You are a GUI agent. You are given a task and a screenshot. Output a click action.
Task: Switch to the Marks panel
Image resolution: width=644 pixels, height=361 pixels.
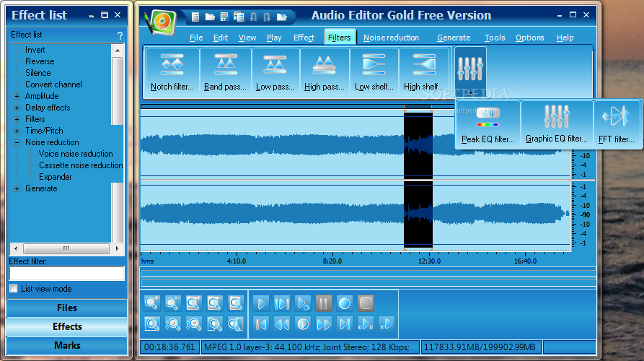pos(66,345)
